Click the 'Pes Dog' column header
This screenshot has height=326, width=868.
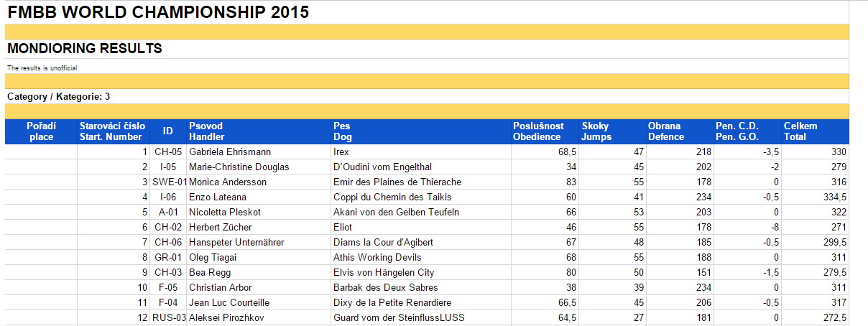pyautogui.click(x=343, y=131)
